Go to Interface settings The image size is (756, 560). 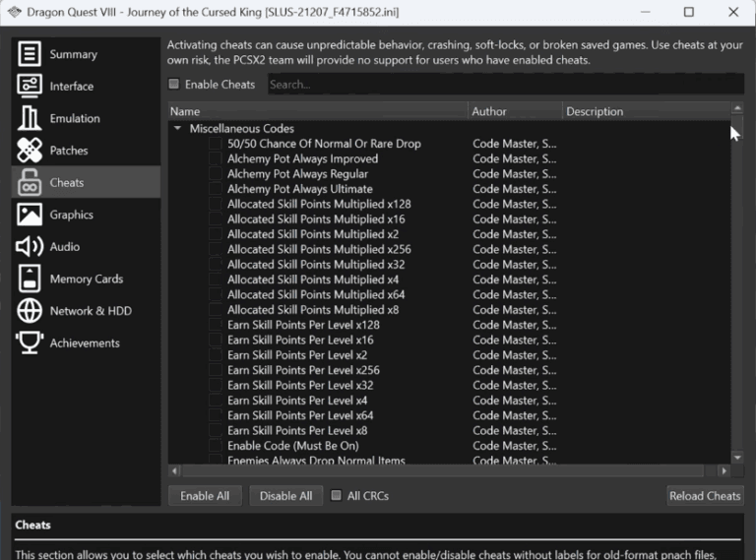click(86, 86)
